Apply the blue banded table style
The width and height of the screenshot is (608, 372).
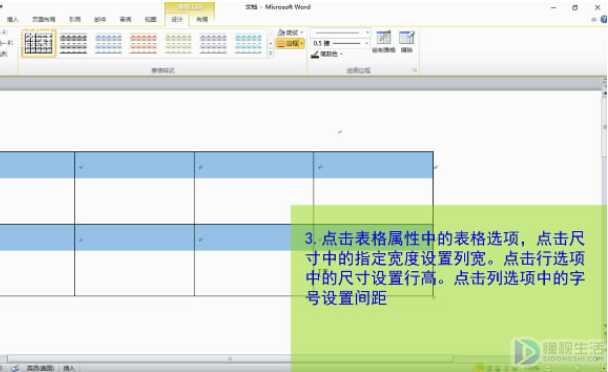tap(109, 43)
